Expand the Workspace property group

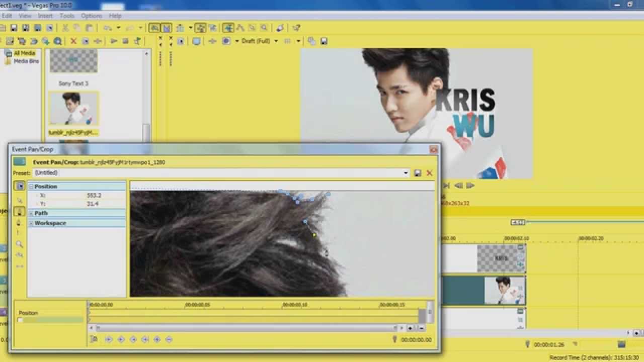[x=31, y=223]
